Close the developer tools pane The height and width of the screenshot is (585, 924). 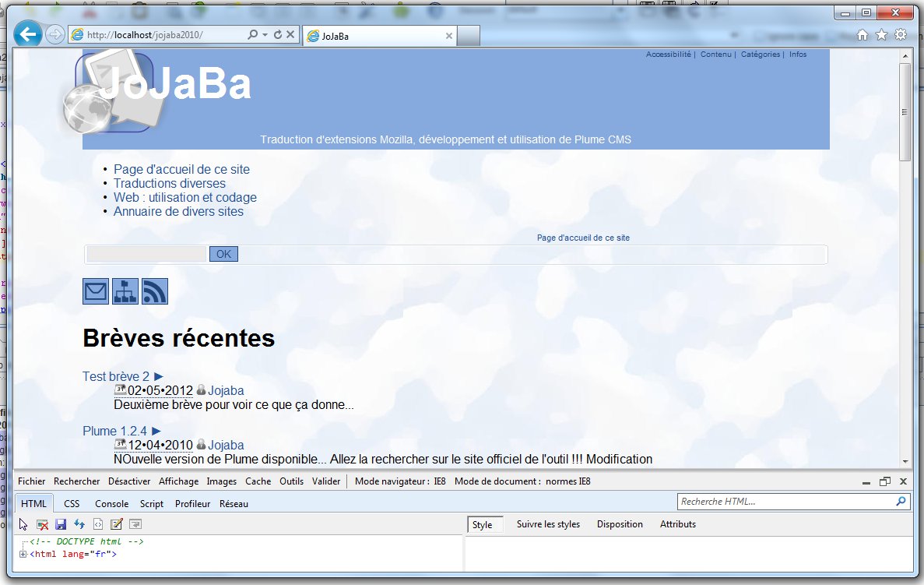coord(904,482)
